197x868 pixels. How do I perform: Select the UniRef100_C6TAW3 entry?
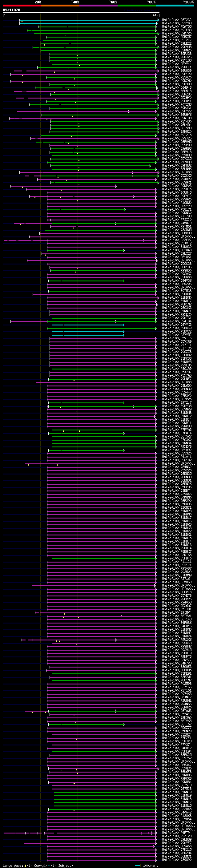coord(177,711)
